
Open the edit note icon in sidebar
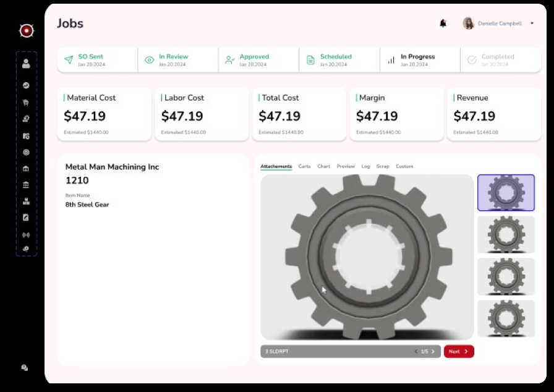pyautogui.click(x=26, y=217)
